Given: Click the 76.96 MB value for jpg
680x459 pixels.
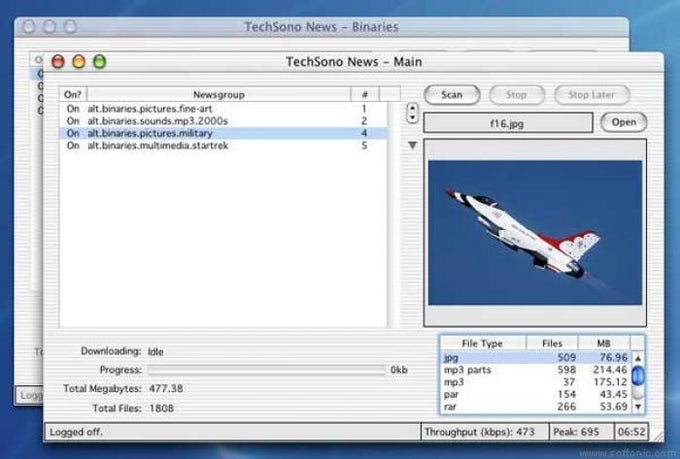Looking at the screenshot, I should pyautogui.click(x=614, y=357).
